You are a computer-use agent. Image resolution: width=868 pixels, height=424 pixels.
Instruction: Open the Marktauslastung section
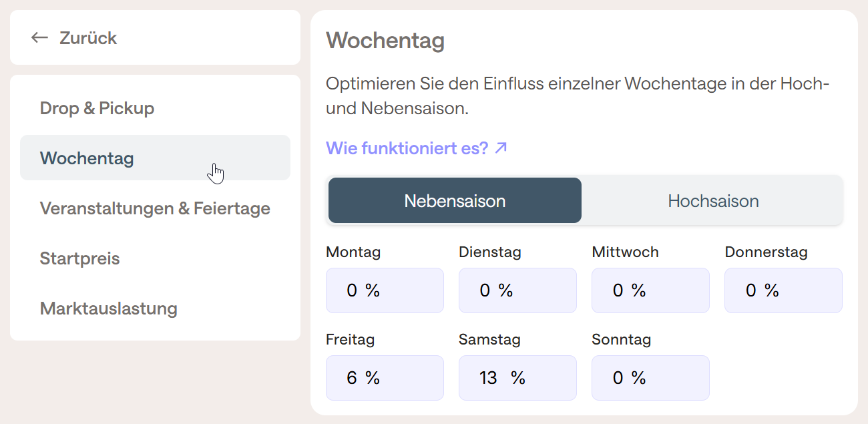(x=108, y=308)
